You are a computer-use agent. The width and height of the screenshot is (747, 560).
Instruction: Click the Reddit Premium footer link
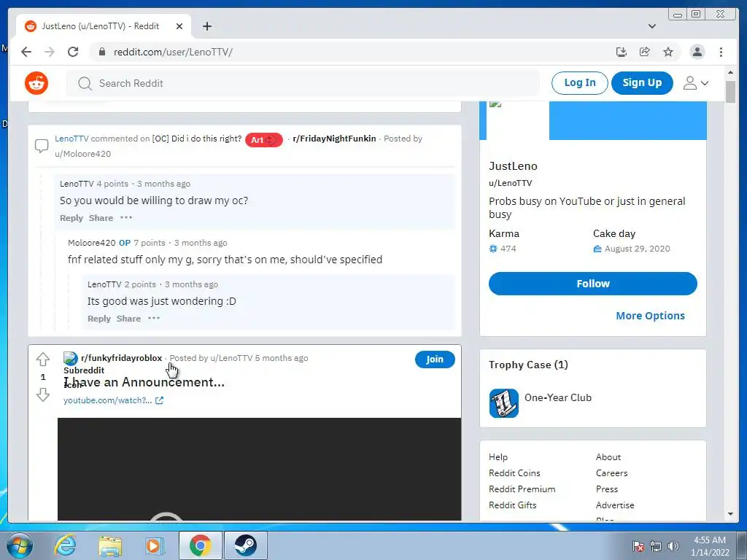click(x=522, y=489)
